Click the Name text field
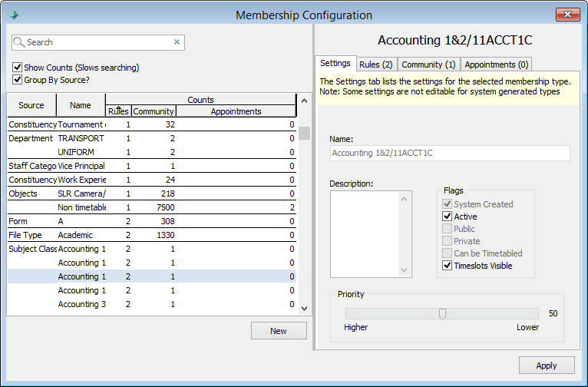The image size is (588, 387). (x=450, y=153)
